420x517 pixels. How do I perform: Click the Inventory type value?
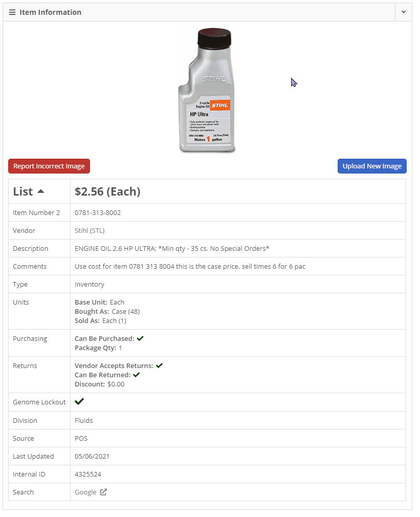(90, 284)
